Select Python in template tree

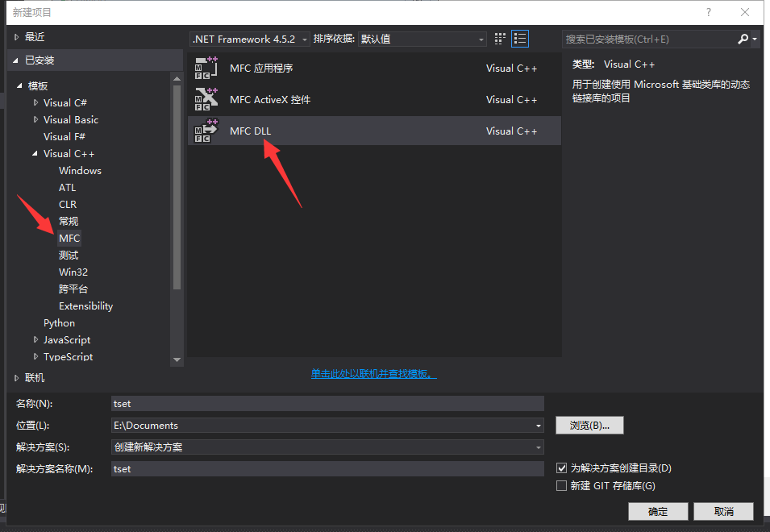click(x=59, y=323)
